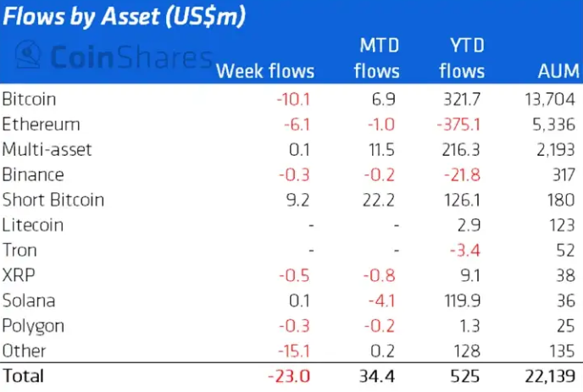Click the Tron row label
Image resolution: width=583 pixels, height=392 pixels.
(19, 251)
